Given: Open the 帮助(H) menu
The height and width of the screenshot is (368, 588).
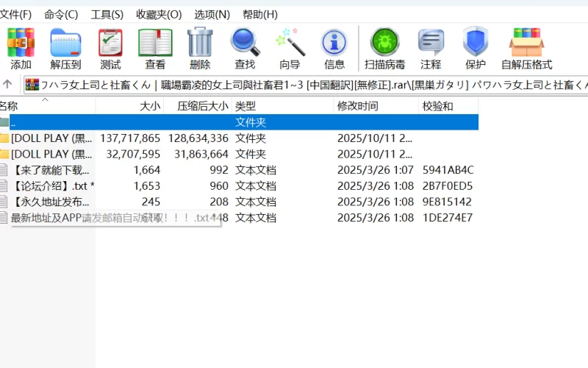Looking at the screenshot, I should coord(260,15).
